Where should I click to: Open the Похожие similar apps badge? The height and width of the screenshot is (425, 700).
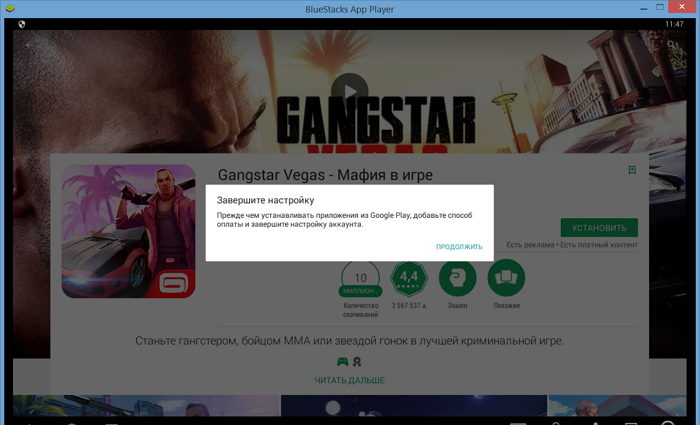(506, 278)
